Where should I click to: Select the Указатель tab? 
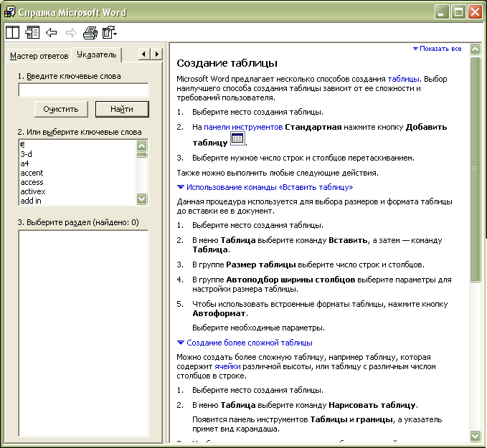click(97, 54)
